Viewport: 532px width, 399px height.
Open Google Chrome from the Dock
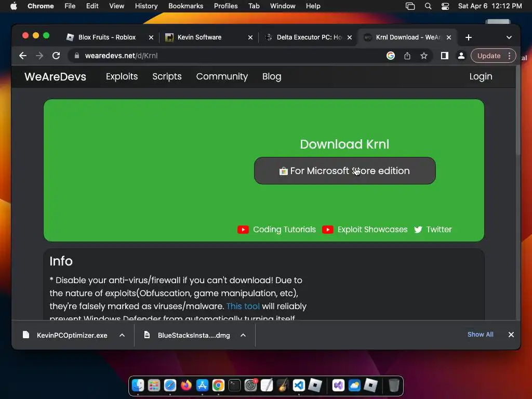click(219, 385)
